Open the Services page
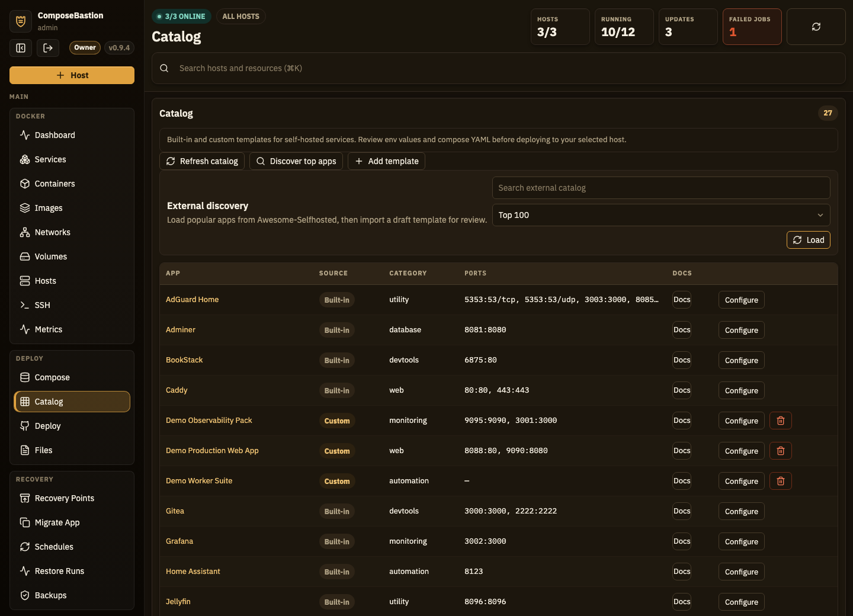 coord(72,159)
